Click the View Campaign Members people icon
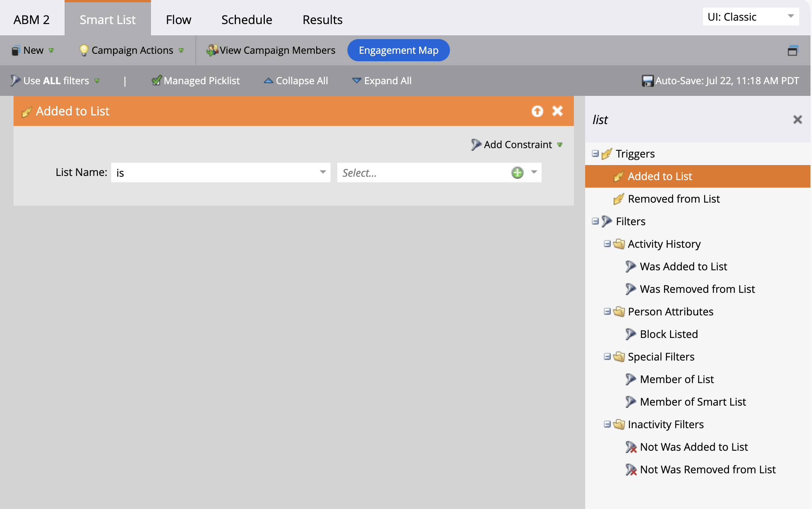The width and height of the screenshot is (812, 509). 212,50
